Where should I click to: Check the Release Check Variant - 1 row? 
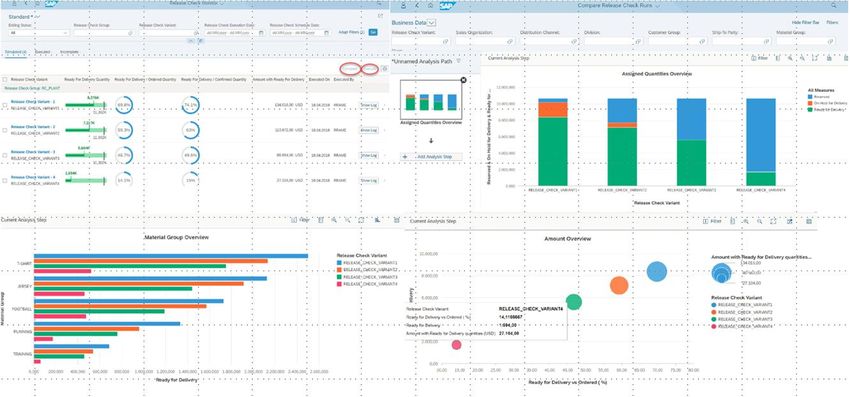[5, 105]
